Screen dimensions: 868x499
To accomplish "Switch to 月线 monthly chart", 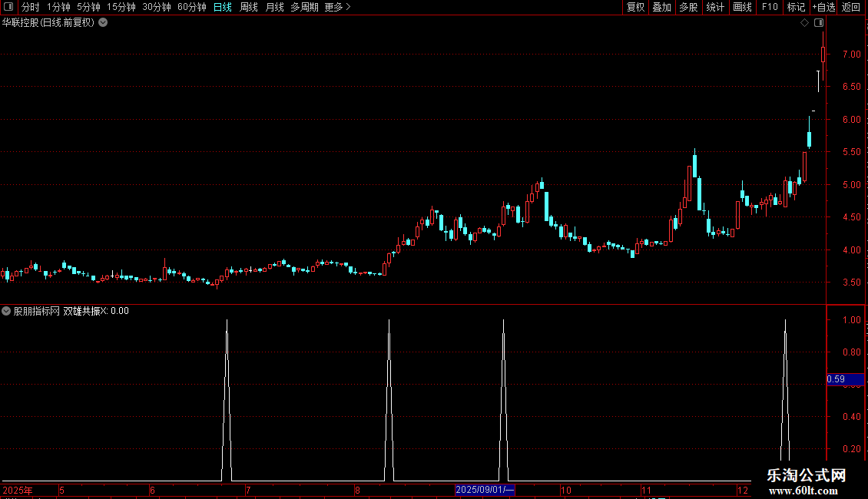I will (x=274, y=7).
